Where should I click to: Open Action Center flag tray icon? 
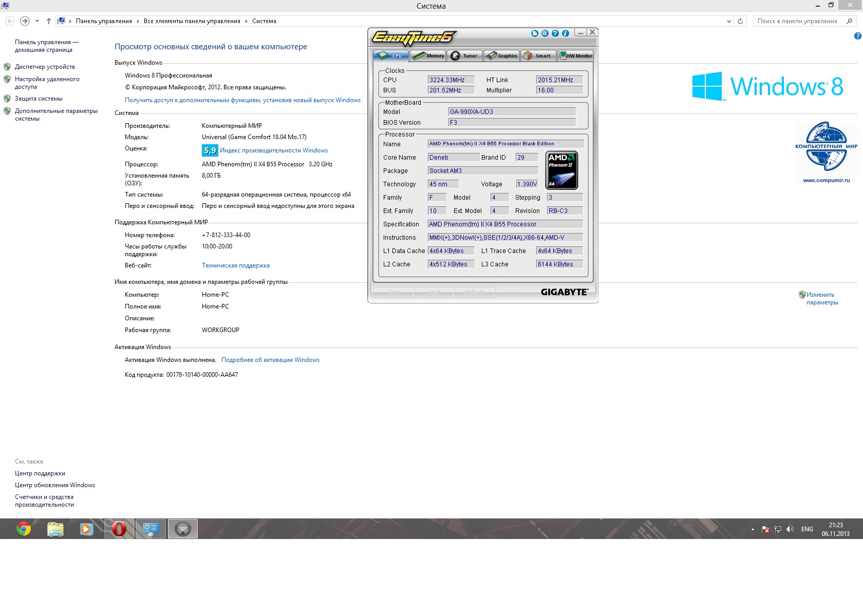[765, 529]
